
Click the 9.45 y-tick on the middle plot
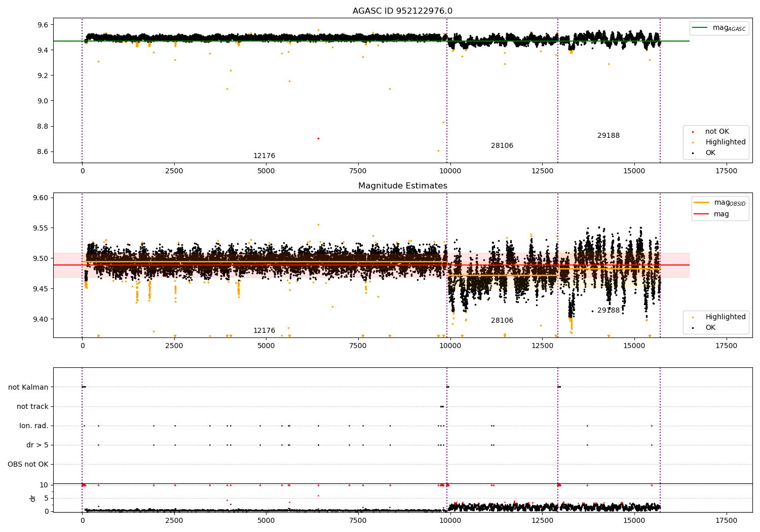pos(41,289)
